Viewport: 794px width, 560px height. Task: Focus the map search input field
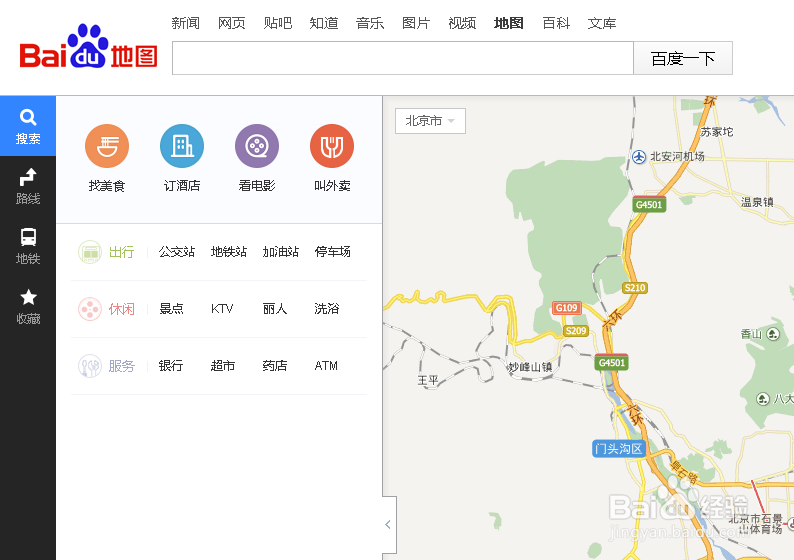point(403,58)
